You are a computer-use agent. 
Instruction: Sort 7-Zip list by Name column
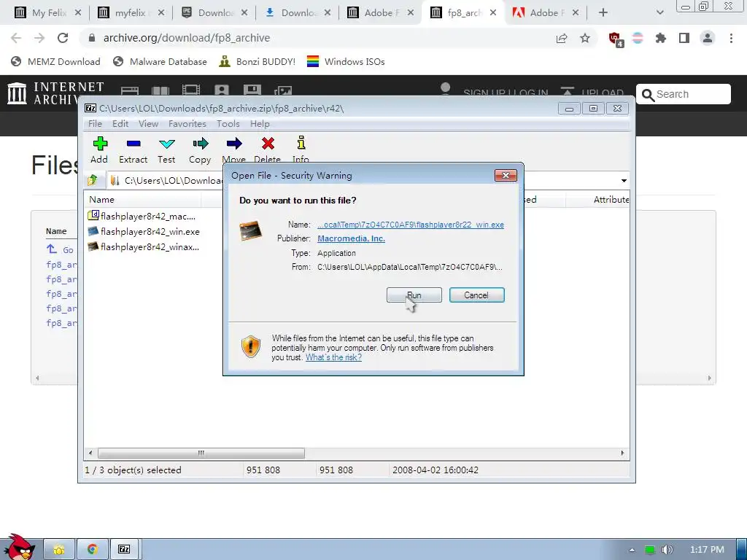point(142,200)
